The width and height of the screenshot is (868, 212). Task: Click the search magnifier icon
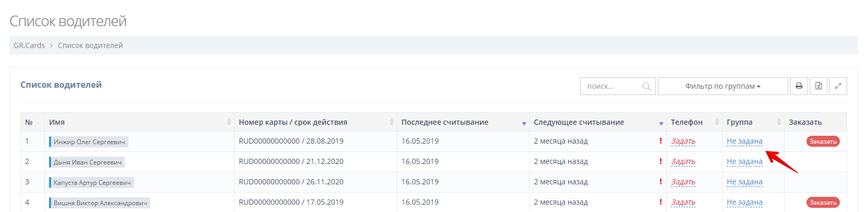[646, 87]
